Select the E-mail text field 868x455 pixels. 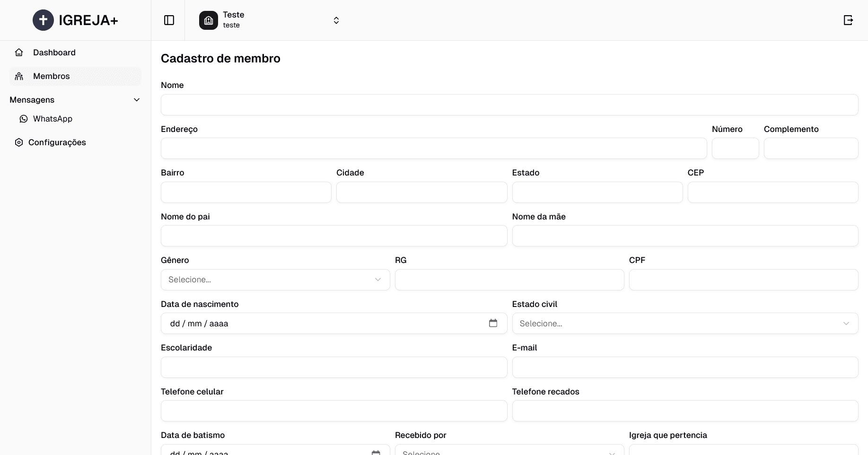point(684,367)
